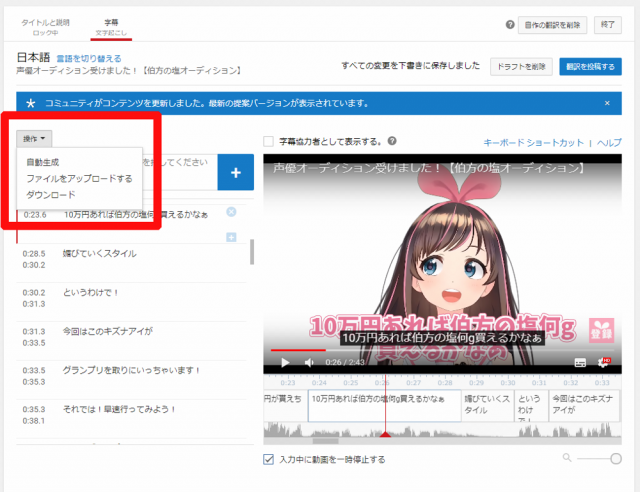Switch to the タイトルと説明 tab
The width and height of the screenshot is (640, 492).
(45, 27)
